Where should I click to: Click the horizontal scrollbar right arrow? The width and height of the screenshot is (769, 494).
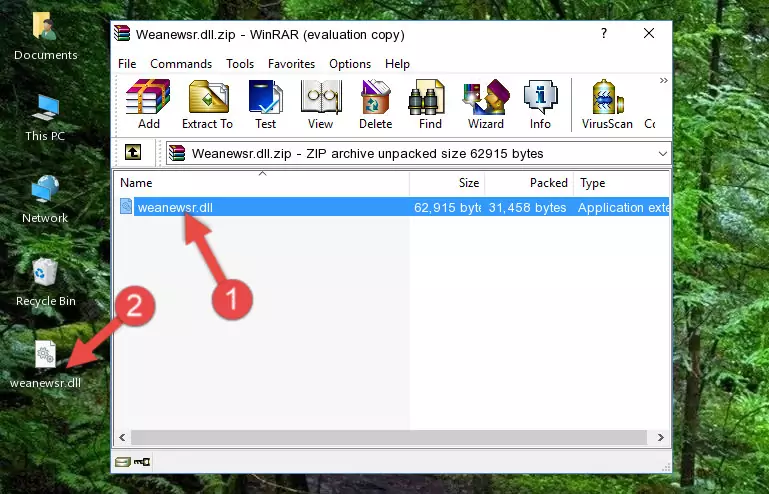click(x=661, y=437)
